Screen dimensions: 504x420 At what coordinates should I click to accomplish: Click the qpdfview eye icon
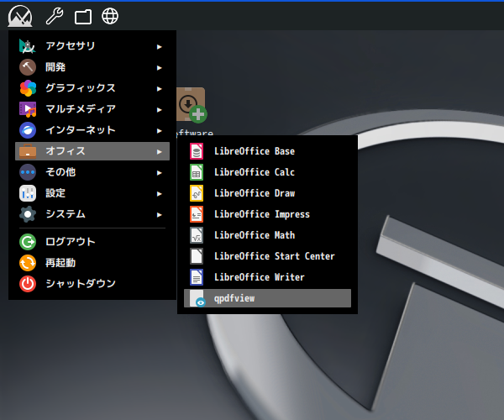197,299
